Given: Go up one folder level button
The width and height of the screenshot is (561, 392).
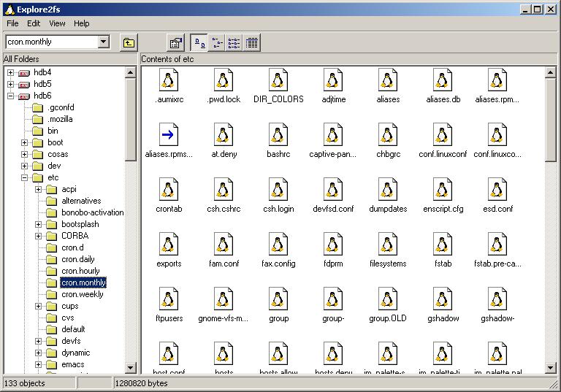Looking at the screenshot, I should 129,43.
